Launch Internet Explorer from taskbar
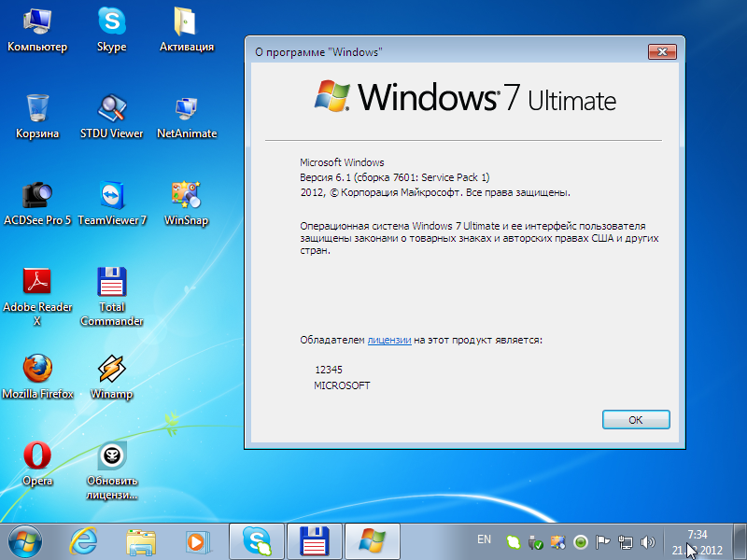Screen dimensions: 747x560 [83, 541]
